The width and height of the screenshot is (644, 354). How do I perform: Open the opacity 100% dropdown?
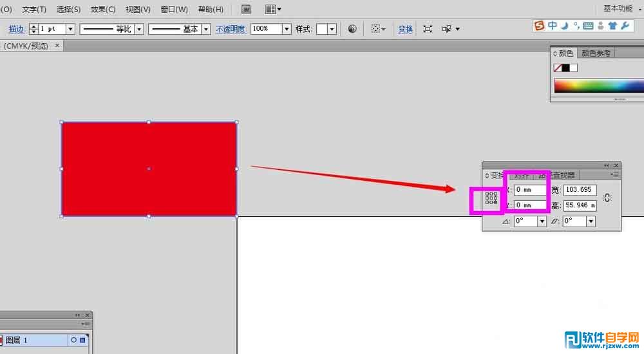point(287,29)
